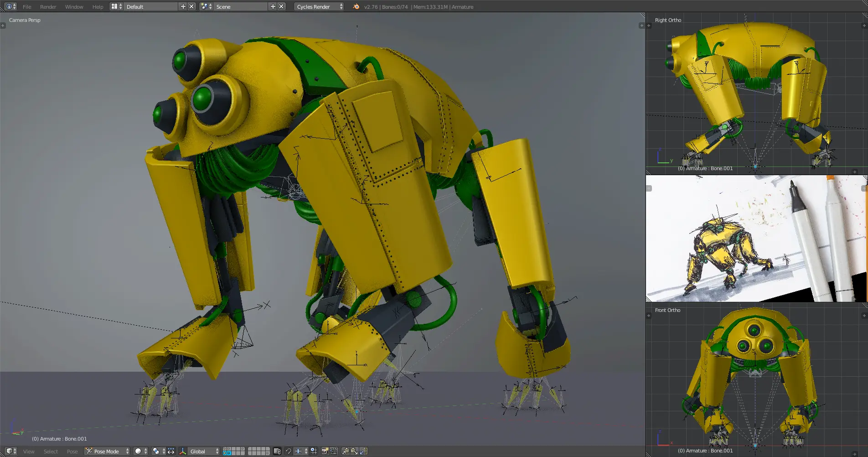The height and width of the screenshot is (457, 868).
Task: Open the Render menu
Action: (48, 7)
